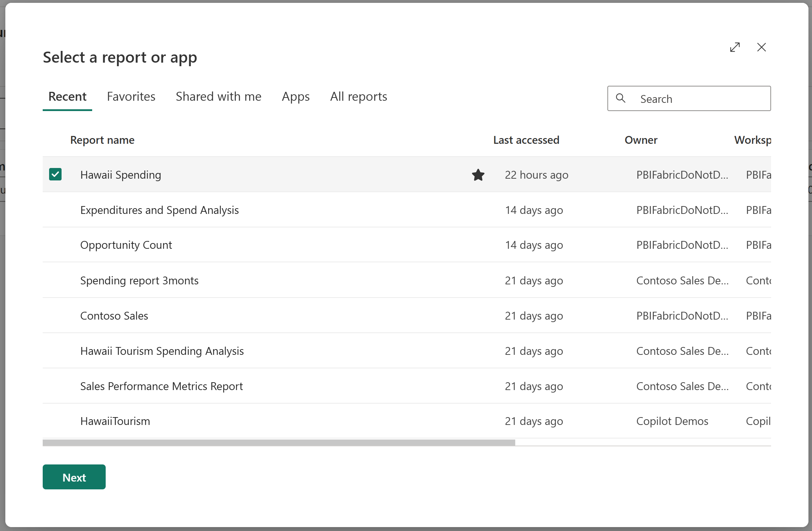Switch to the All reports tab
The image size is (812, 531).
pyautogui.click(x=358, y=96)
